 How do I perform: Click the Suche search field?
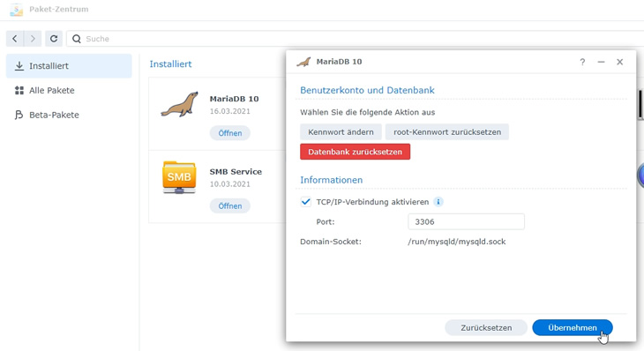tap(356, 39)
